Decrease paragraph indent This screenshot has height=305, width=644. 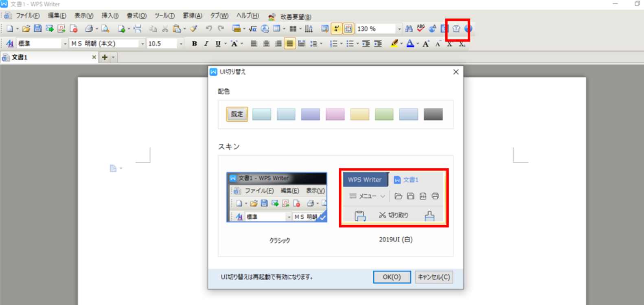366,44
